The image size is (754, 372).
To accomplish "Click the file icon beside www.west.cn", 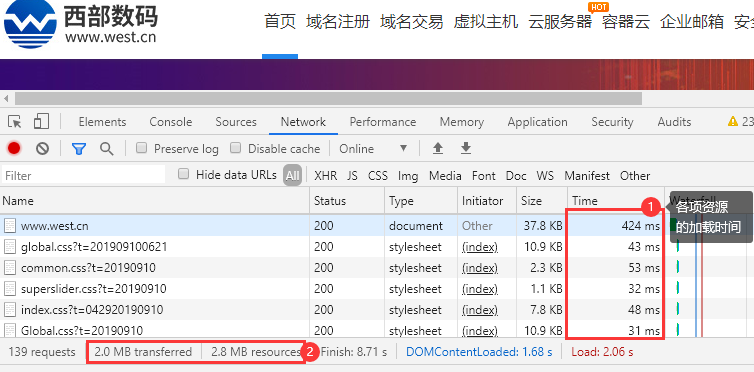I will click(10, 226).
